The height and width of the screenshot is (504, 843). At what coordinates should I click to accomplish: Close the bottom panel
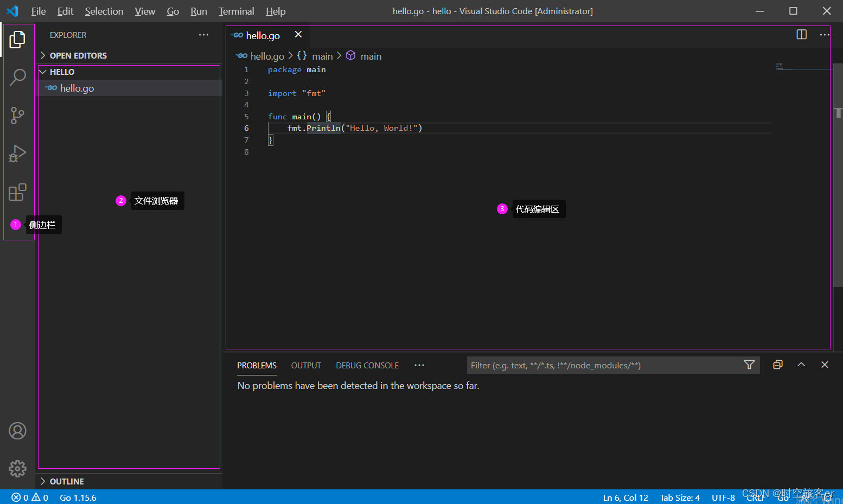point(825,365)
